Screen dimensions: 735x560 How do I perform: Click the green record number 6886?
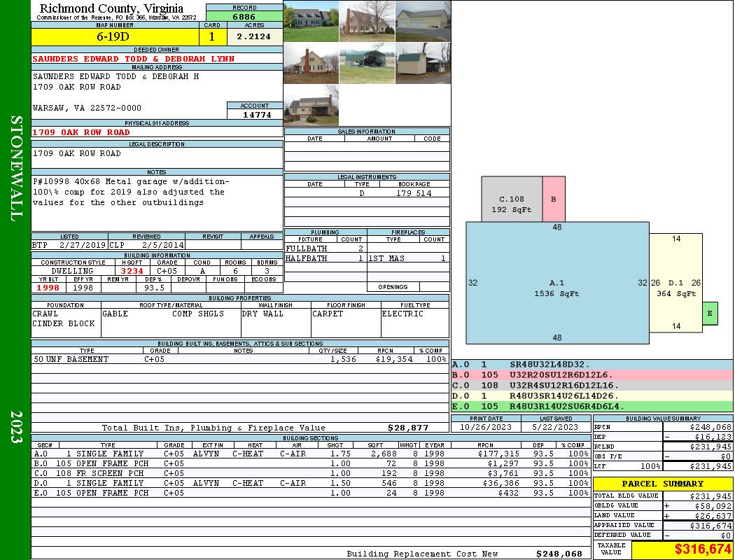tap(244, 15)
